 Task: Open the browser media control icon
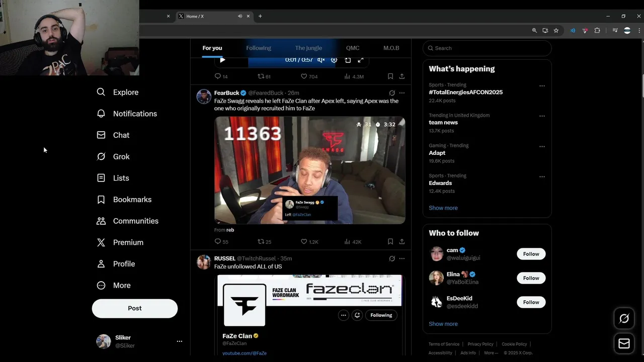click(615, 31)
